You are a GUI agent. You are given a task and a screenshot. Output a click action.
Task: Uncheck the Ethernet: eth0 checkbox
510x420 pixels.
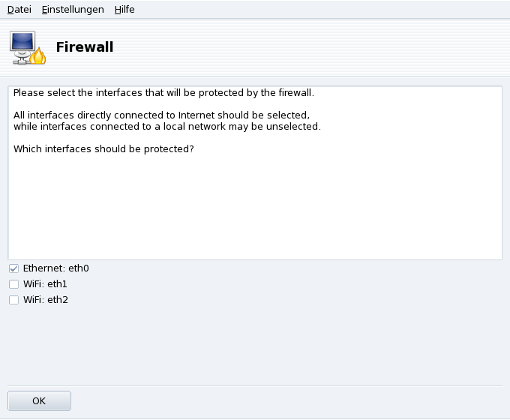(x=13, y=268)
